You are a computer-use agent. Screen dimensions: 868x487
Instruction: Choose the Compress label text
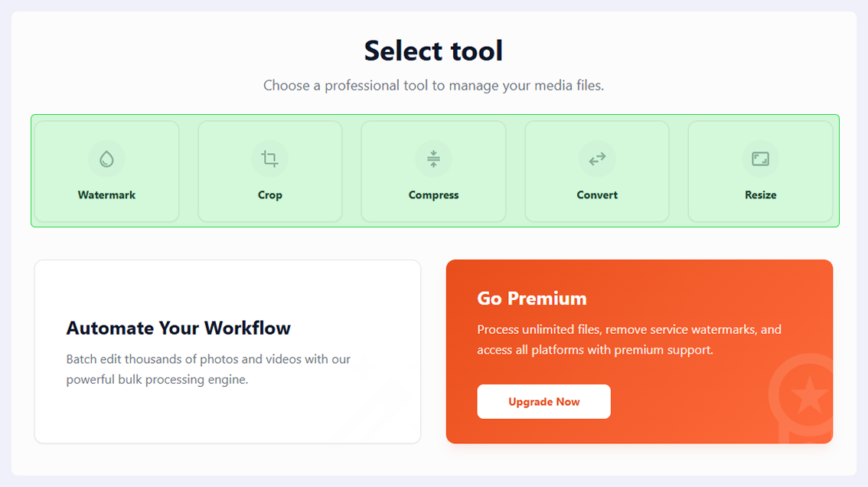tap(433, 195)
